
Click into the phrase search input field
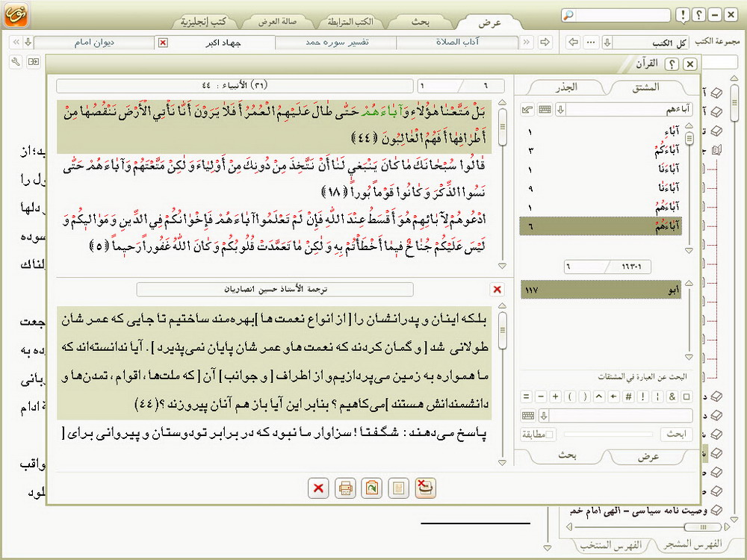(x=622, y=416)
